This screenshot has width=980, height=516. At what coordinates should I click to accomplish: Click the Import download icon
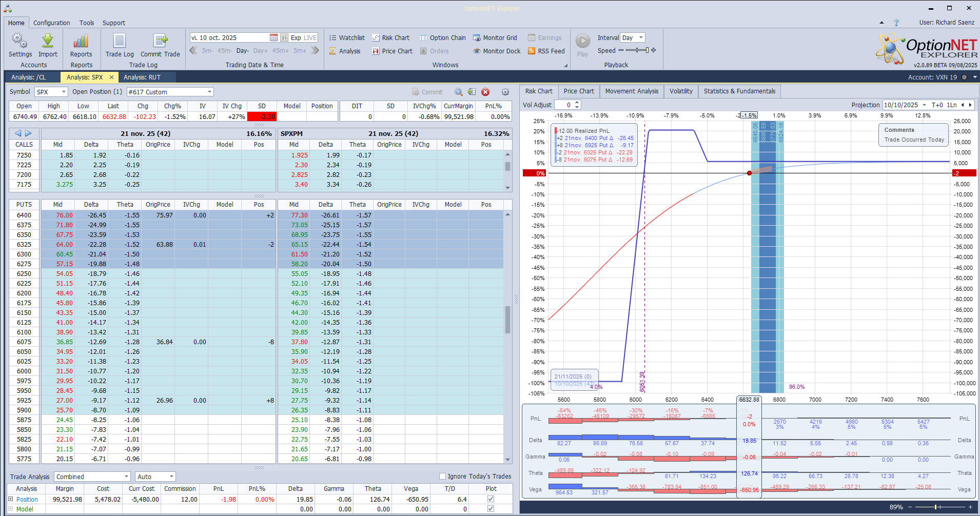click(48, 41)
